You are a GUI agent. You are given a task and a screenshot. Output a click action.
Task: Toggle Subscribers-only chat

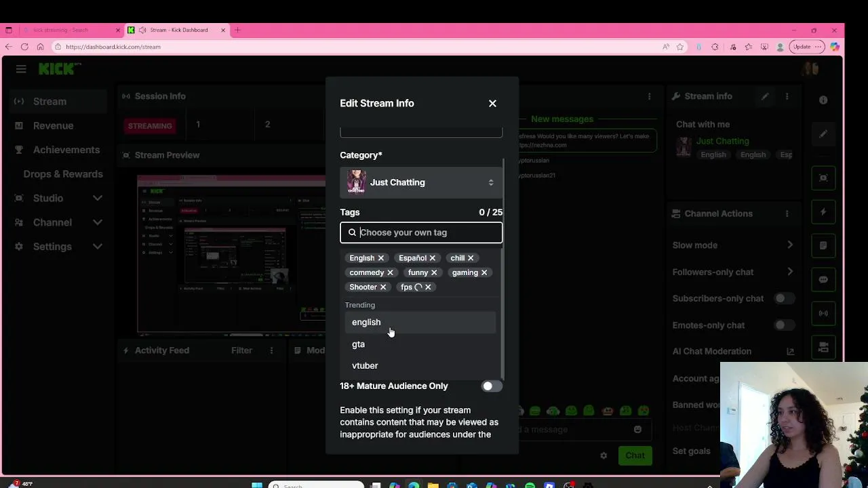(x=785, y=299)
